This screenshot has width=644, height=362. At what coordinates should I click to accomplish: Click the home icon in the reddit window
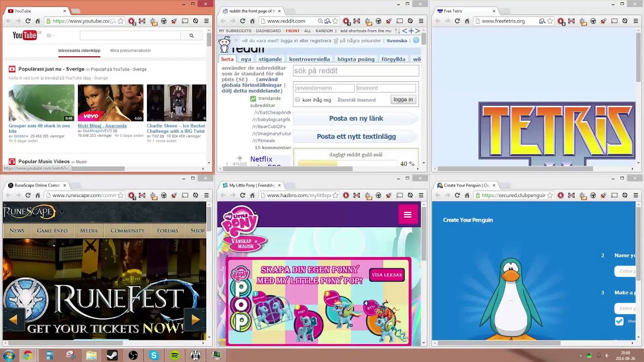(253, 21)
